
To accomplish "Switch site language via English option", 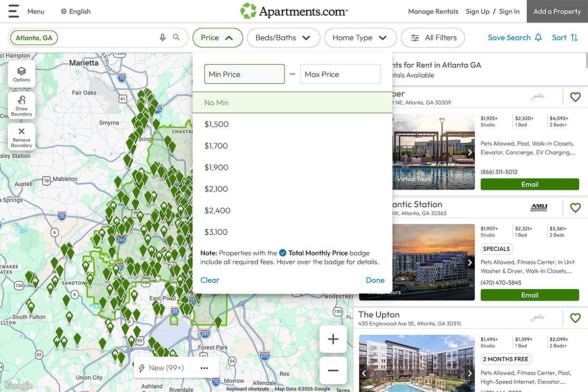I will [x=75, y=11].
